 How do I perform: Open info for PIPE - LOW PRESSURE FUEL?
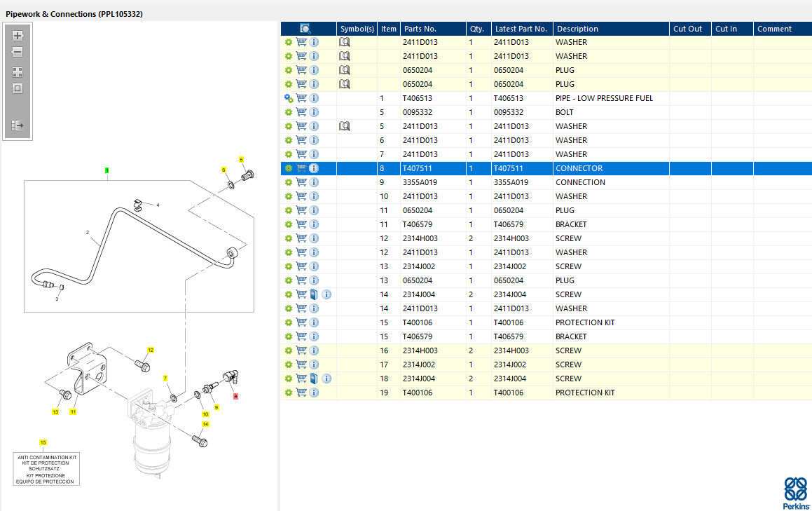(x=314, y=98)
